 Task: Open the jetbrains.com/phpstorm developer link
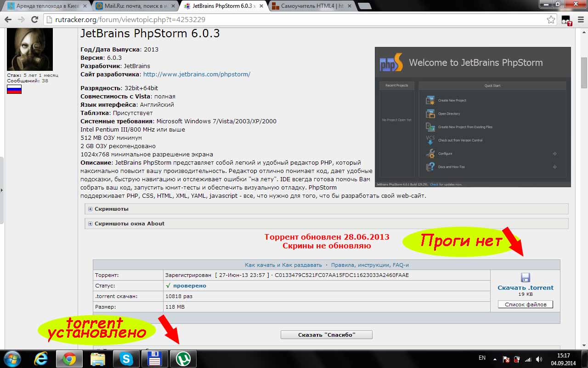coord(197,74)
